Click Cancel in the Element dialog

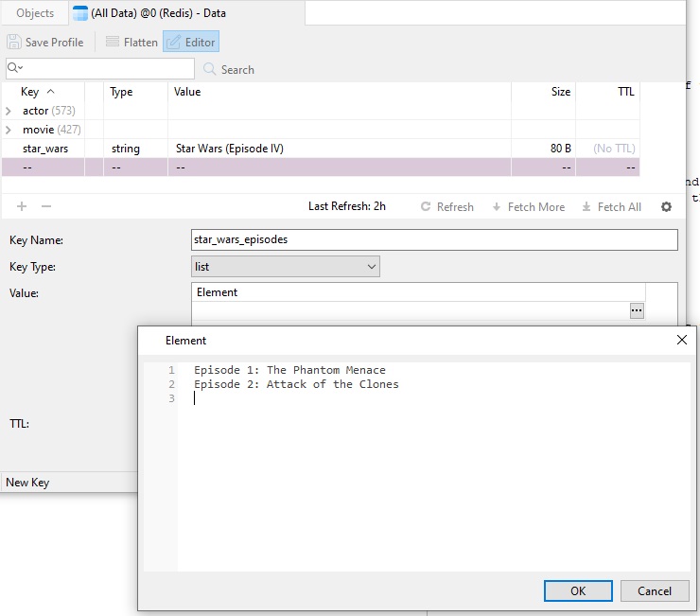tap(655, 591)
